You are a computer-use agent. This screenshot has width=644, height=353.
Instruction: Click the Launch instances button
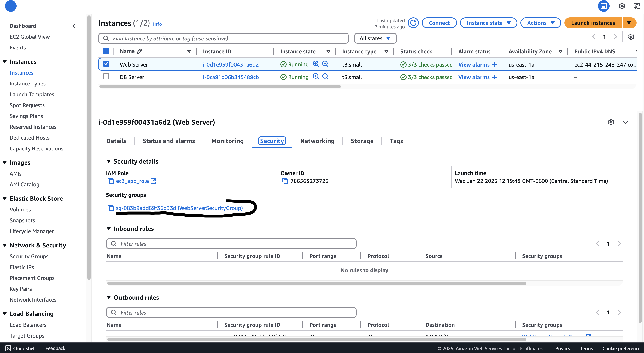click(x=593, y=23)
